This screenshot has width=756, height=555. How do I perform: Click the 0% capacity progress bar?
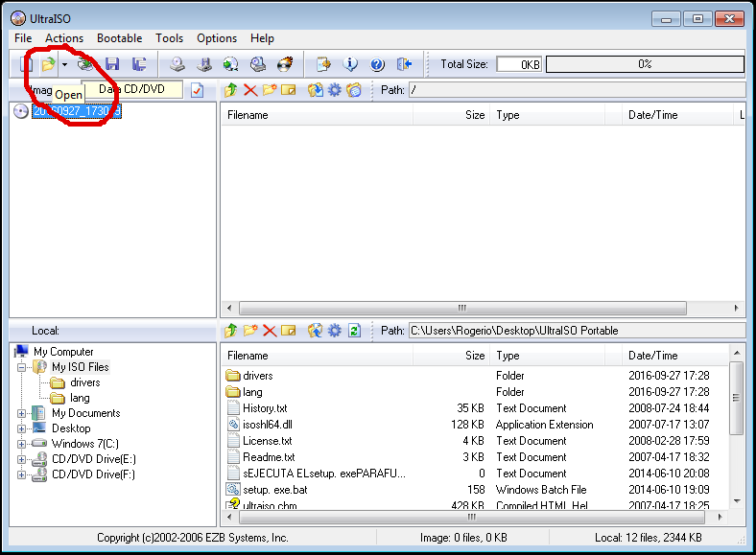pos(645,64)
